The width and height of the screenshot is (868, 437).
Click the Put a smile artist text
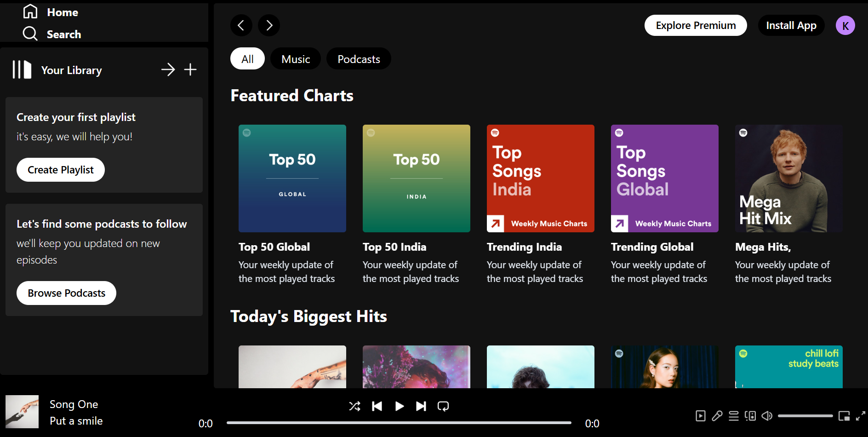76,421
